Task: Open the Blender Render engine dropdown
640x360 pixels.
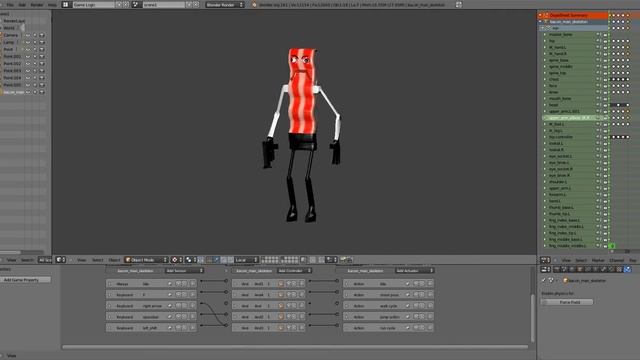Action: pyautogui.click(x=225, y=5)
